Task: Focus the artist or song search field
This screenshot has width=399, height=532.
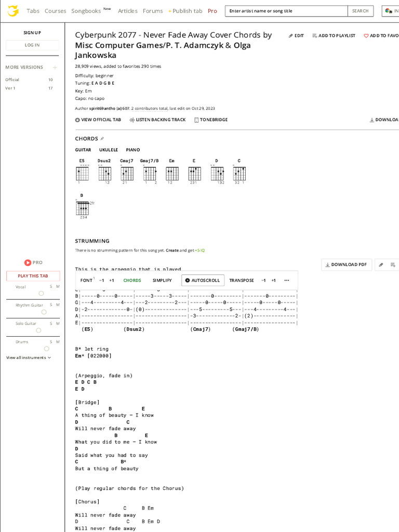Action: coord(286,11)
